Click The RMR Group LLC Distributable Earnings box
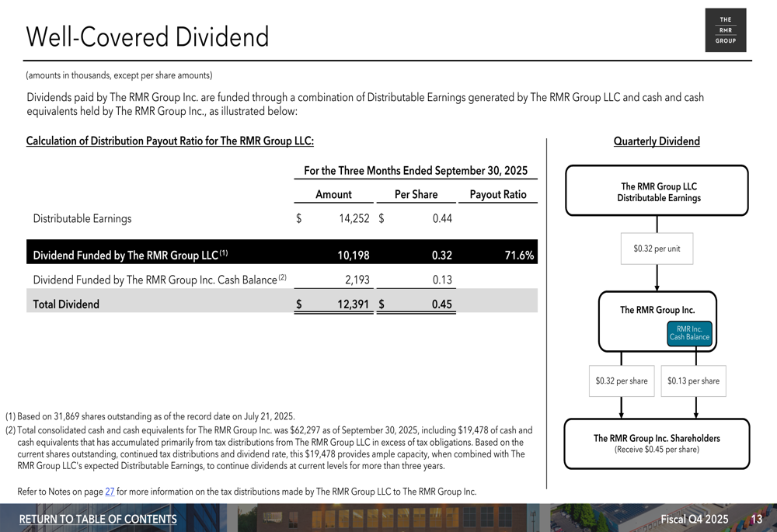This screenshot has height=532, width=777. (x=657, y=191)
